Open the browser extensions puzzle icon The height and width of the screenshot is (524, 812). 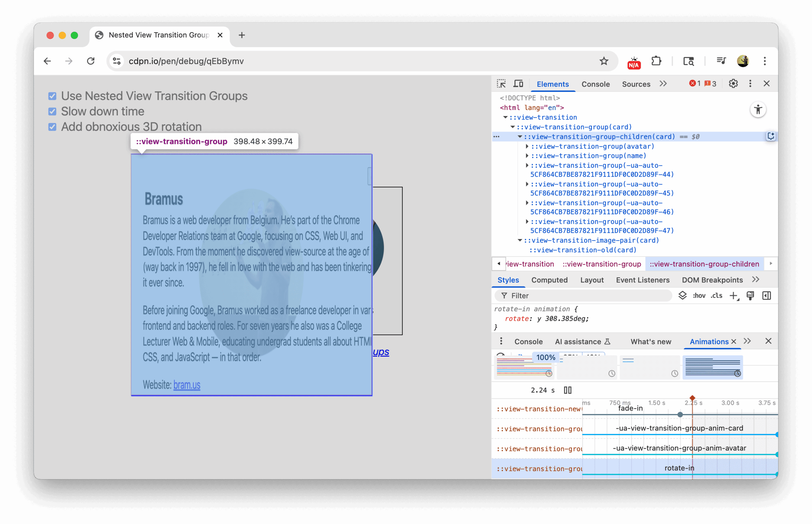point(656,61)
